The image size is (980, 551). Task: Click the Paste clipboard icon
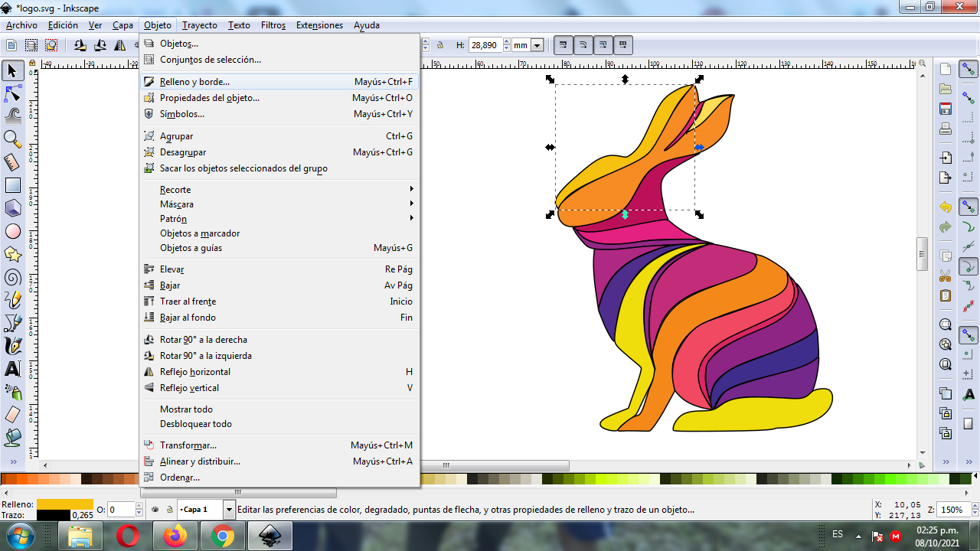pos(946,295)
